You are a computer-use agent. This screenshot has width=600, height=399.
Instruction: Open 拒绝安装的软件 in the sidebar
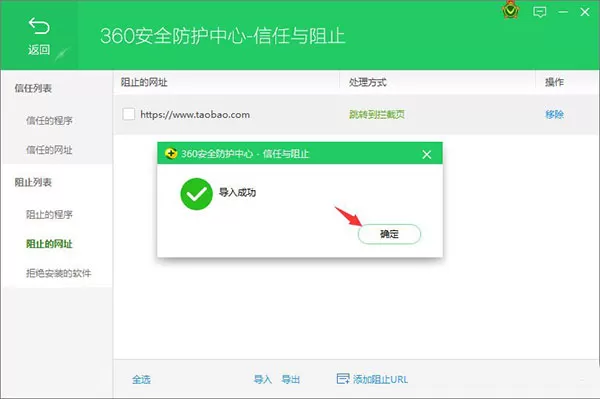coord(59,273)
